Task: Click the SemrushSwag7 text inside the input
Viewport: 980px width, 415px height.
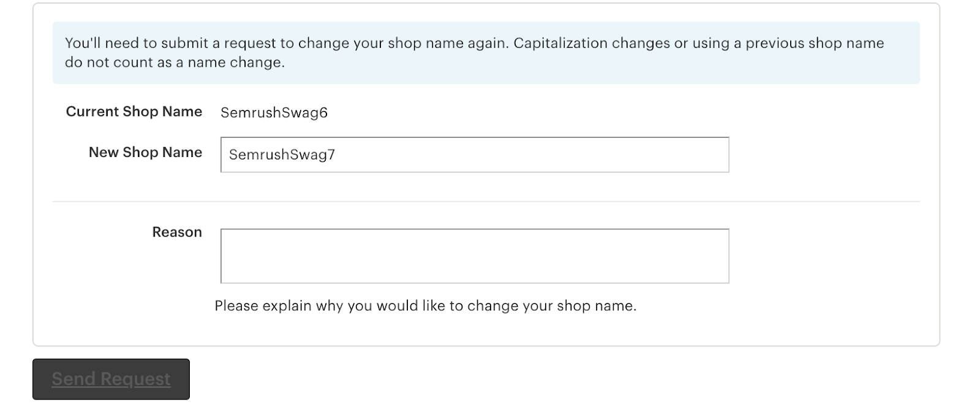Action: pyautogui.click(x=282, y=154)
